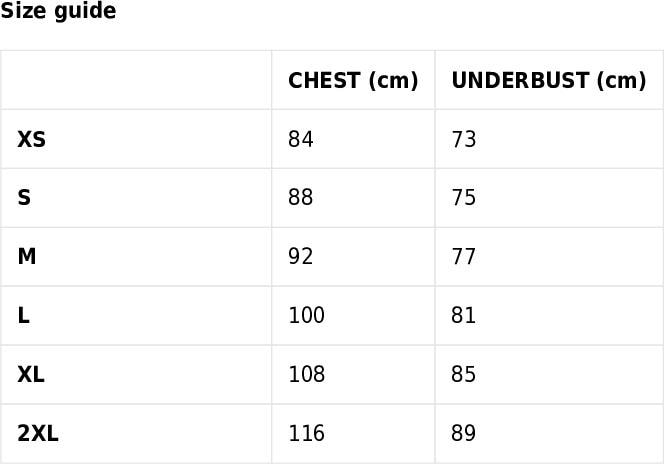Viewport: 664px width, 464px height.
Task: Select chest value 84 for XS
Action: (301, 139)
